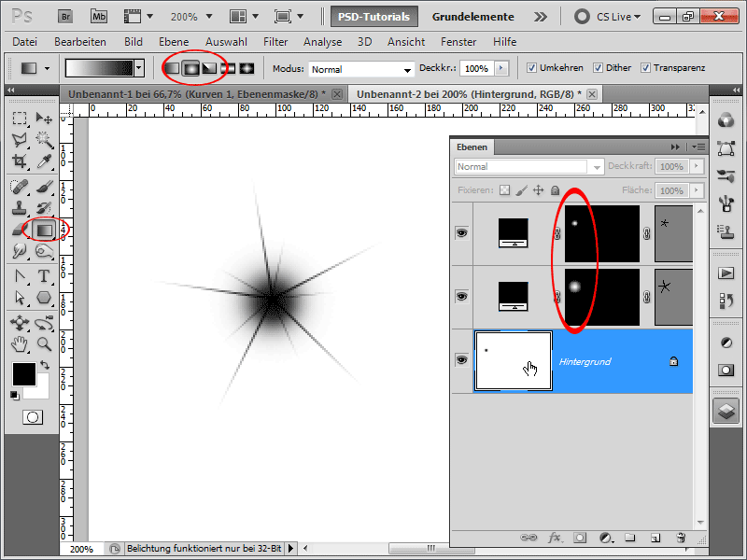This screenshot has height=560, width=747.
Task: Select the Crop tool
Action: click(x=20, y=161)
